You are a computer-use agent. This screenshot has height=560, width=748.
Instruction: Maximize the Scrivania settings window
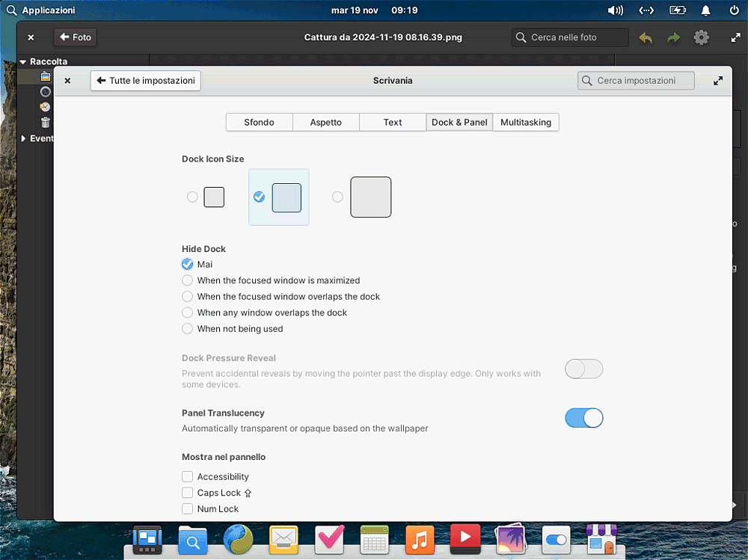point(718,81)
